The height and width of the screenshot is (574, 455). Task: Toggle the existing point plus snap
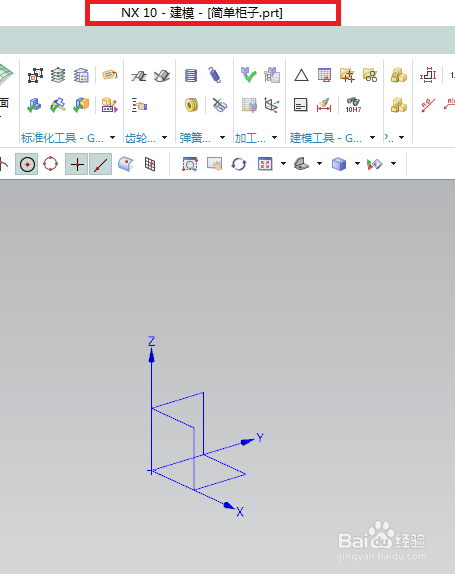tap(77, 164)
